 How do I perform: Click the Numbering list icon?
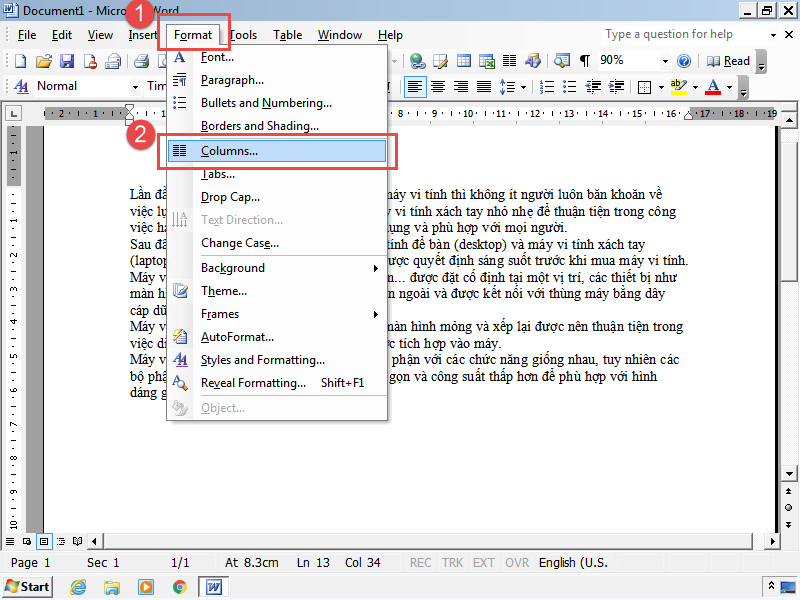click(x=547, y=87)
